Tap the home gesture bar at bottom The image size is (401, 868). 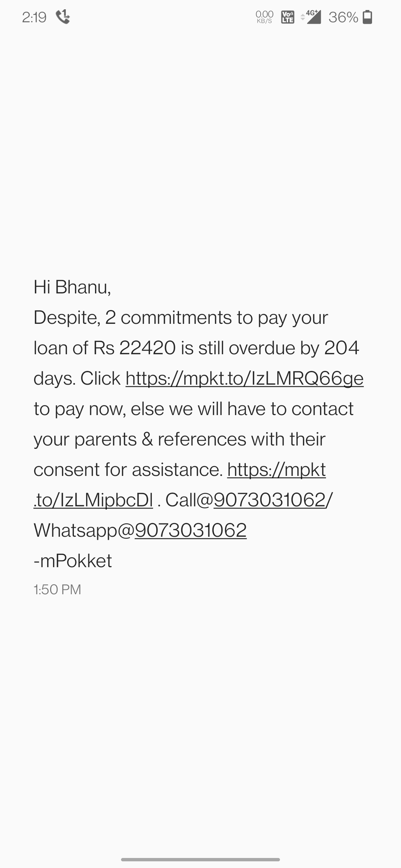pyautogui.click(x=200, y=859)
